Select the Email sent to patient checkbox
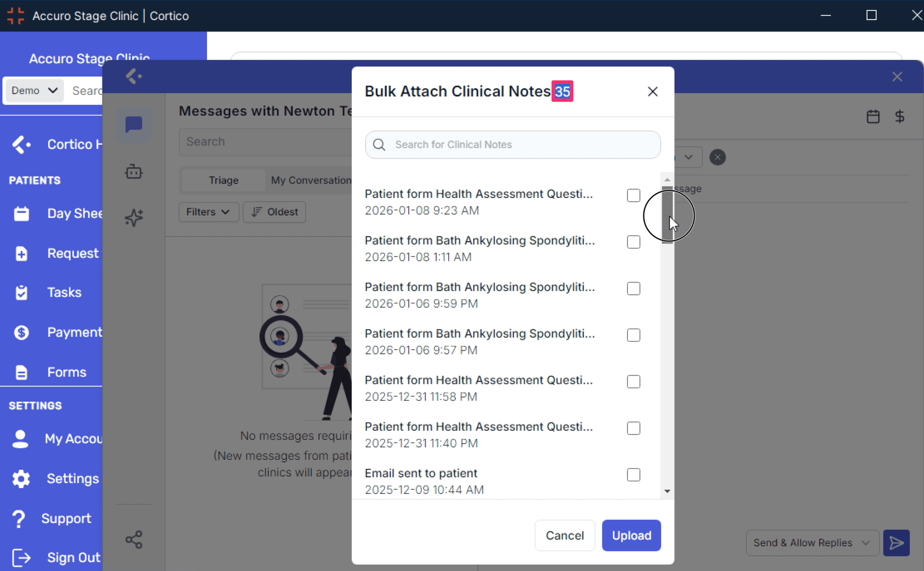The image size is (924, 571). tap(633, 475)
